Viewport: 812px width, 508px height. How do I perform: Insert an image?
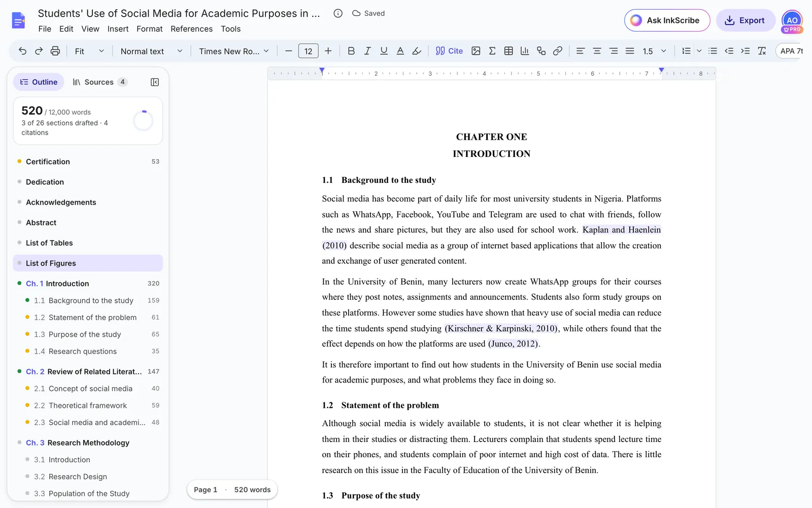tap(476, 51)
